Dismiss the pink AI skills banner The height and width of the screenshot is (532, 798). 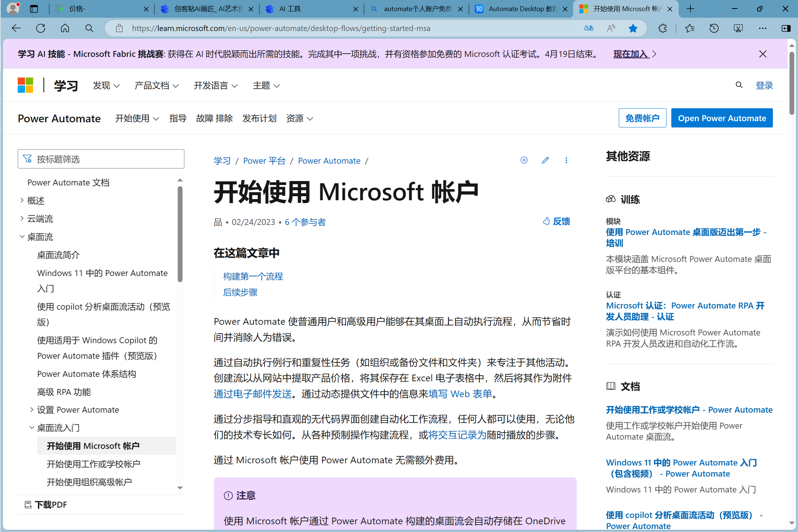coord(763,54)
